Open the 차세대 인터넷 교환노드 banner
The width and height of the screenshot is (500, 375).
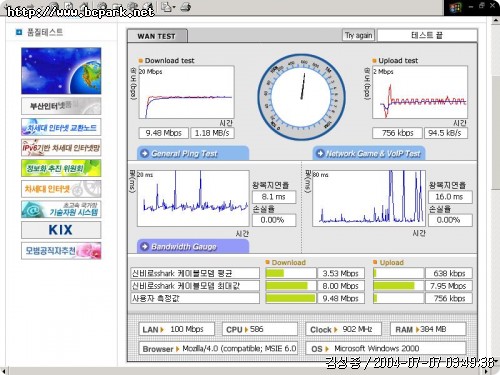61,127
